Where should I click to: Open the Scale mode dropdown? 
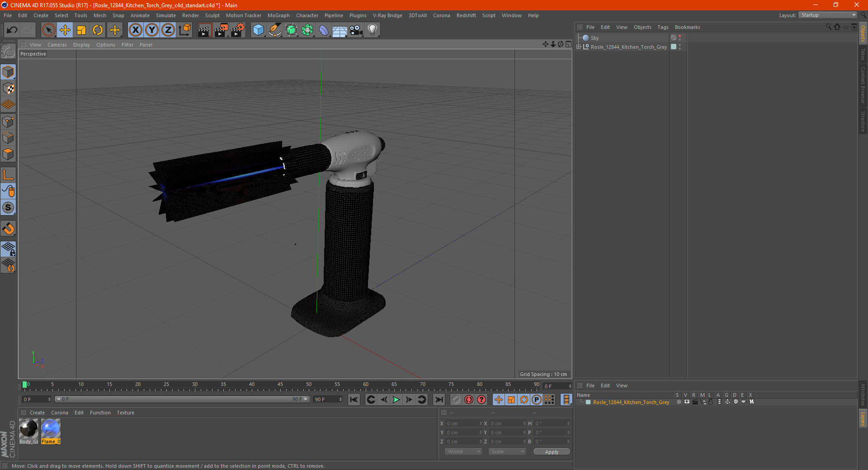click(507, 451)
